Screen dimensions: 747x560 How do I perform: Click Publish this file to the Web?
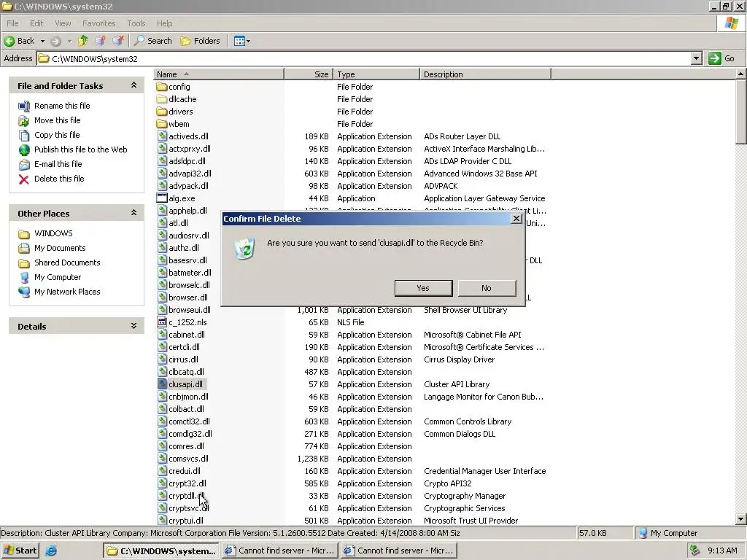pyautogui.click(x=80, y=149)
